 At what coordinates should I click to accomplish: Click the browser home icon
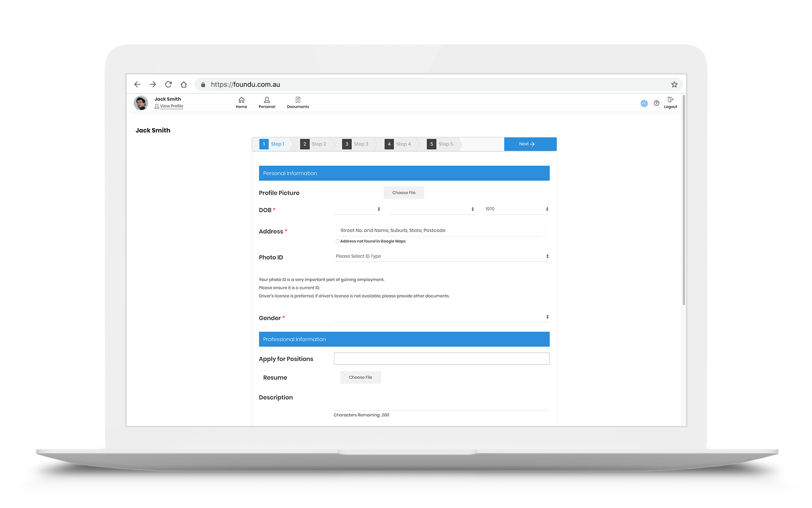[x=184, y=84]
